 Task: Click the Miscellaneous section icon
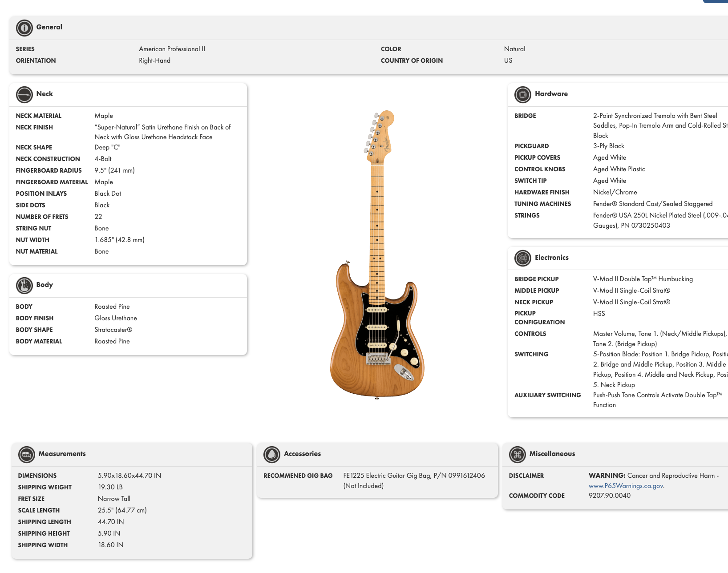coord(518,454)
